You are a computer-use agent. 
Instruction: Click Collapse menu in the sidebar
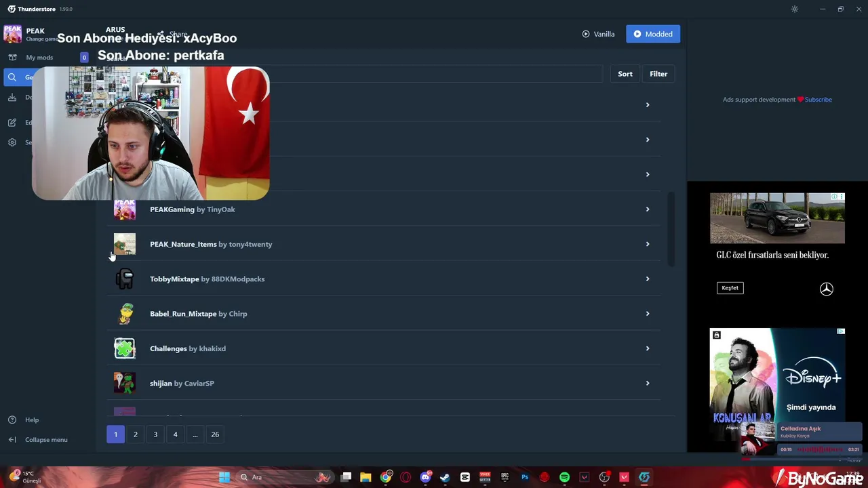(x=46, y=440)
